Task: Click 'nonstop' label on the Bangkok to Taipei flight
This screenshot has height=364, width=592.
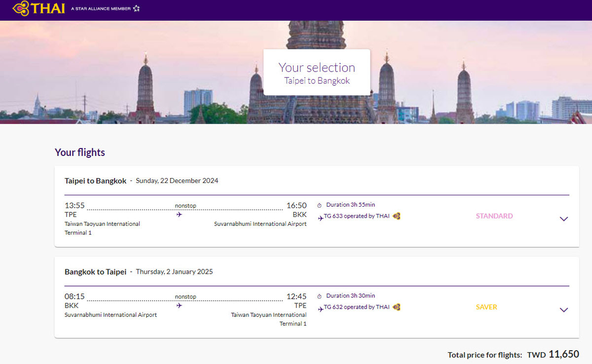Action: click(185, 296)
